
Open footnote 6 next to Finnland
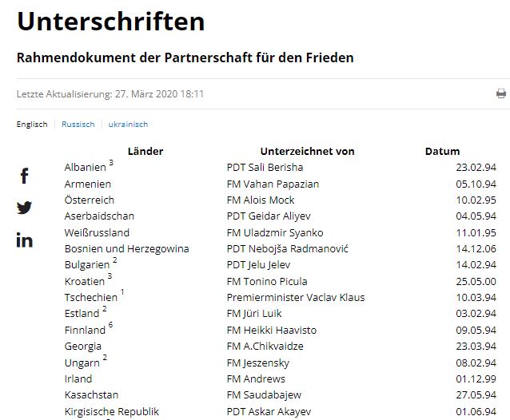111,326
